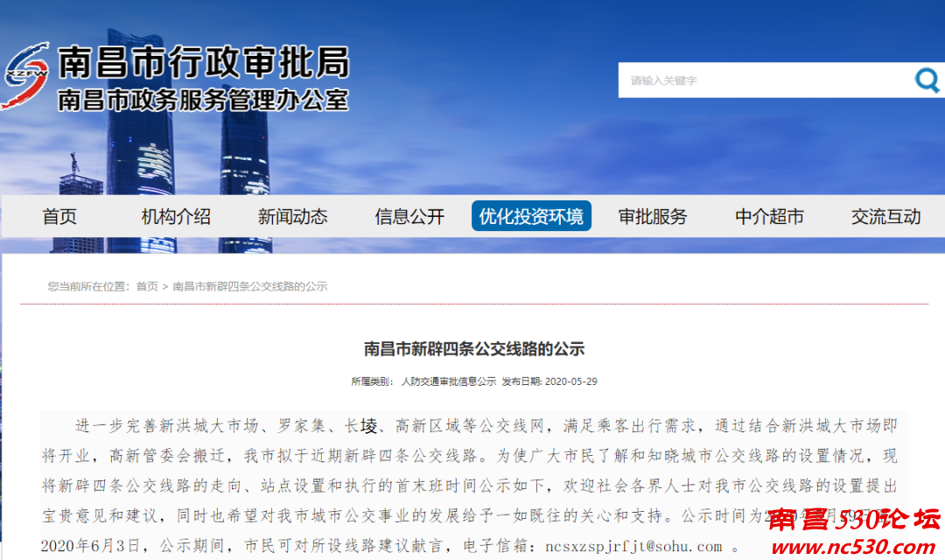Open the 机构介绍 navigation menu

175,216
